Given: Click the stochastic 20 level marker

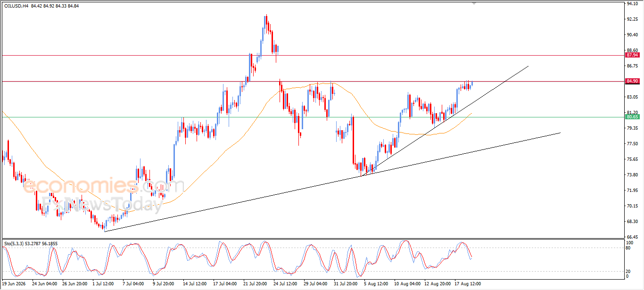Looking at the screenshot, I should pyautogui.click(x=628, y=271).
